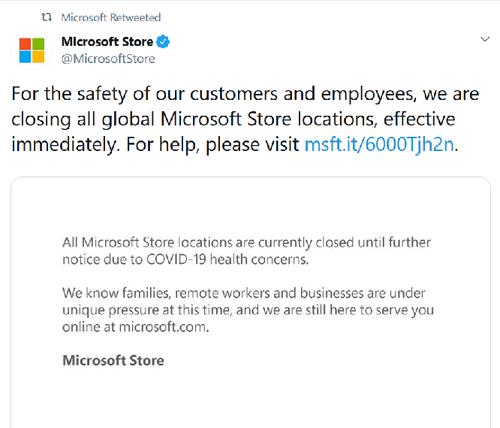
Task: Open the Microsoft Store profile avatar logo
Action: point(32,50)
